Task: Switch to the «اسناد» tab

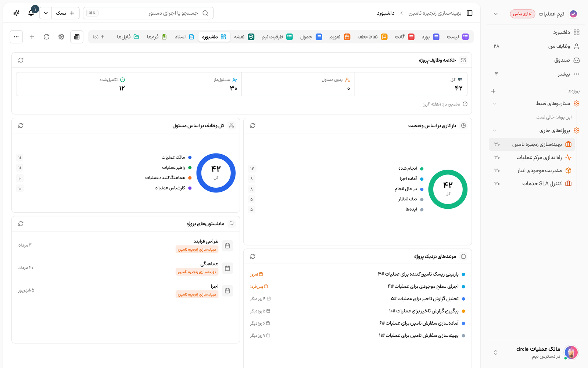Action: tap(184, 37)
